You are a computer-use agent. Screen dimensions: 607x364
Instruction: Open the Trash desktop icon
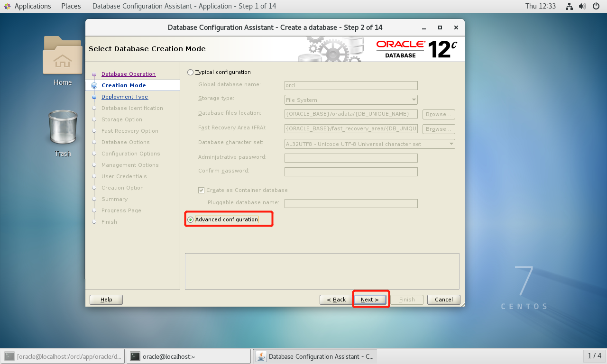(63, 127)
